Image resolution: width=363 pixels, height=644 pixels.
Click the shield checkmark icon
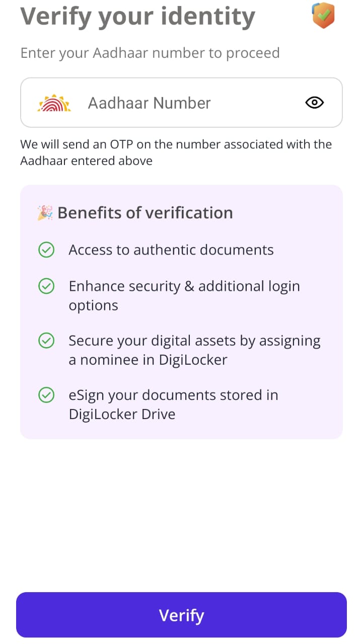point(323,15)
